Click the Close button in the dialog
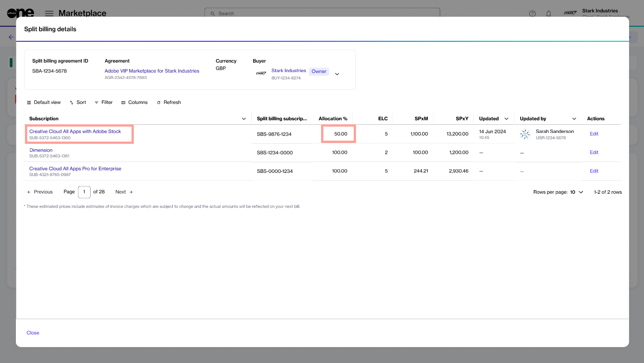Image resolution: width=644 pixels, height=363 pixels. [x=33, y=333]
